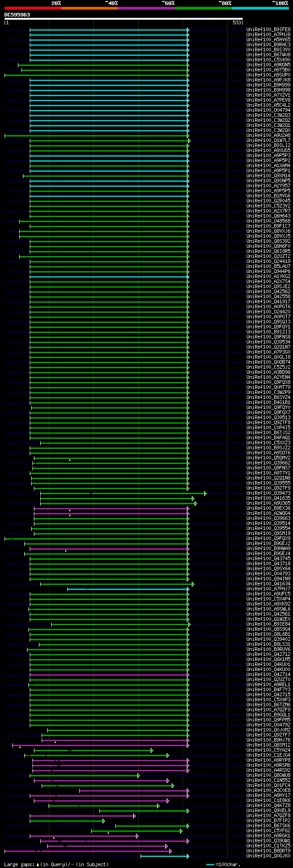The image size is (293, 868).
Task: Select the UniRef100_C3W2Q3 label
Action: point(268,115)
